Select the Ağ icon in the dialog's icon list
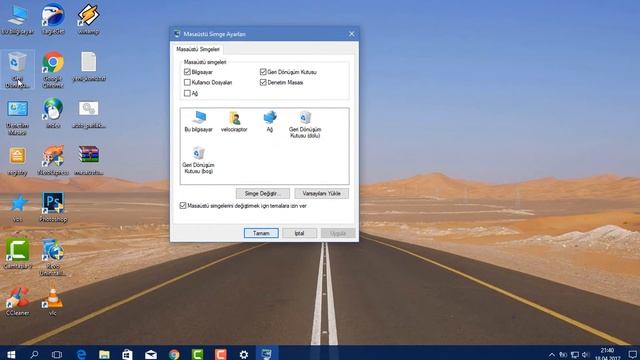This screenshot has width=640, height=360. (269, 121)
